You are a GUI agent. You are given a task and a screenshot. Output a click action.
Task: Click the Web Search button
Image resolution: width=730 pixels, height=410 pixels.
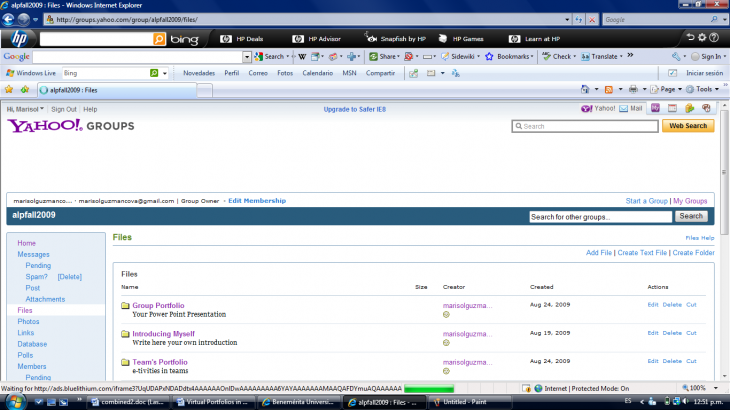688,126
